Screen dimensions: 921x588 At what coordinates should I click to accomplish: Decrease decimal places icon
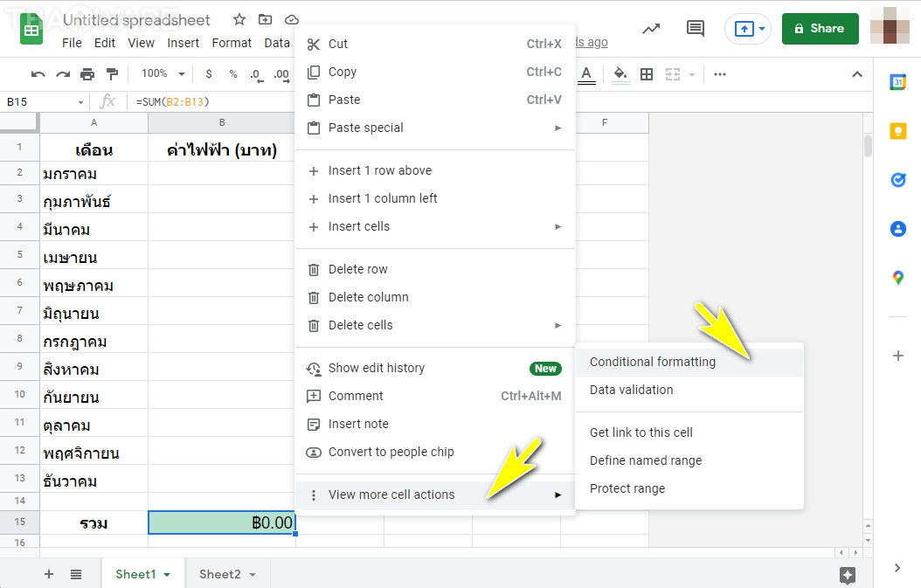pos(257,74)
